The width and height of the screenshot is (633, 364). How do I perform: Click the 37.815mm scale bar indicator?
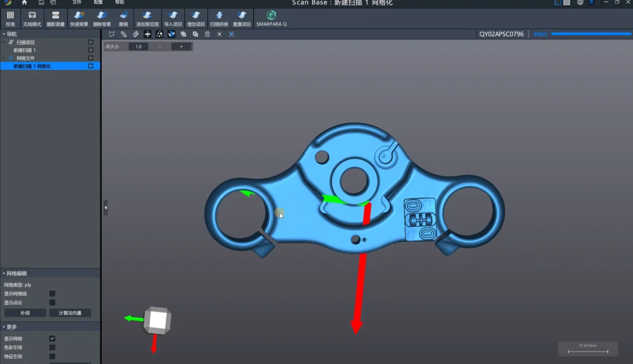pyautogui.click(x=588, y=349)
